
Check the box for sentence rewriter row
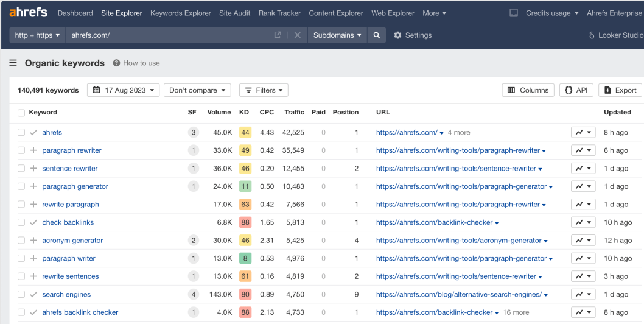coord(21,169)
